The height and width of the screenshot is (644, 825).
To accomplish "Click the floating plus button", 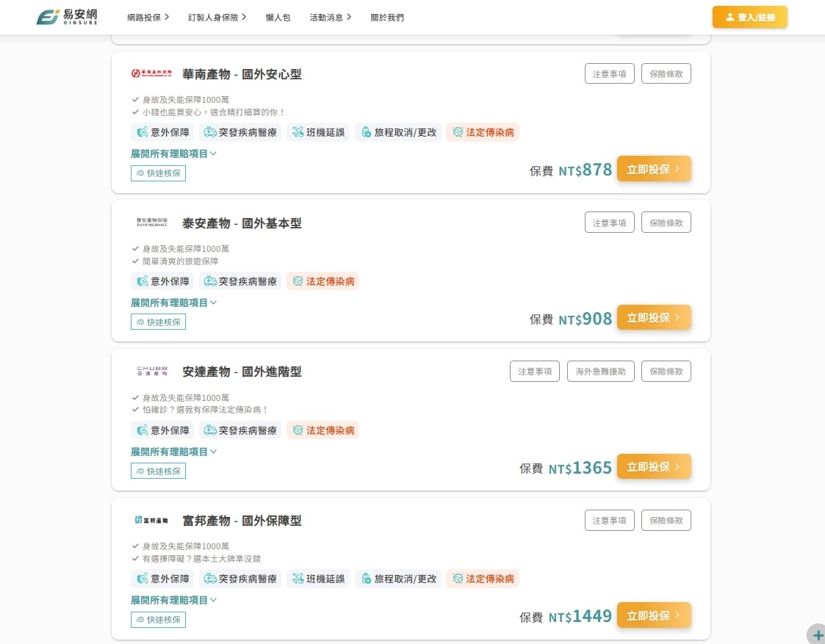I will [x=817, y=635].
